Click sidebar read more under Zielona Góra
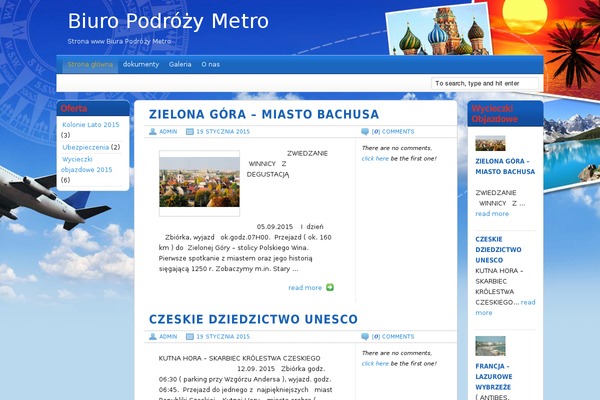 coord(492,214)
